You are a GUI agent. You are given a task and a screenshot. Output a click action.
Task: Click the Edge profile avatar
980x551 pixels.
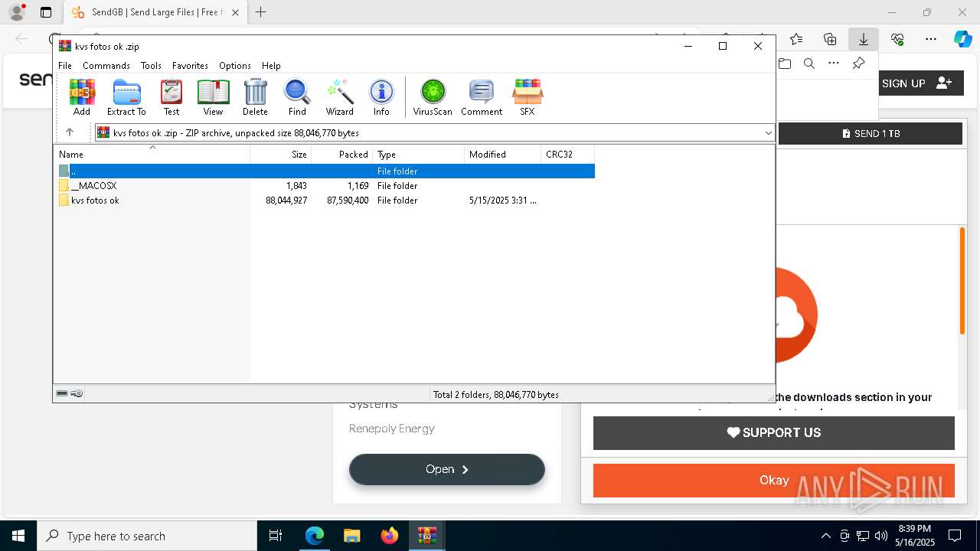pyautogui.click(x=17, y=12)
